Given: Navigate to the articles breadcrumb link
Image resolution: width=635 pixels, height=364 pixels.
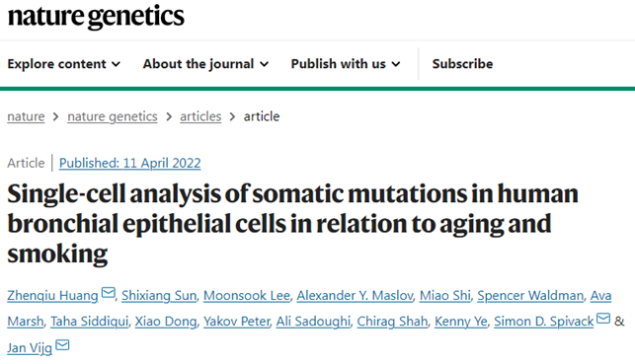Looking at the screenshot, I should pyautogui.click(x=200, y=116).
